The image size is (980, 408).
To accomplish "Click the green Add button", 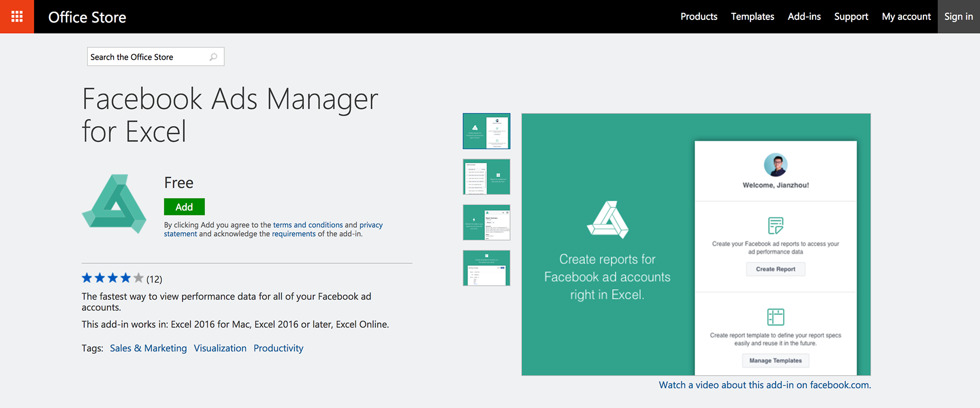I will (x=184, y=207).
